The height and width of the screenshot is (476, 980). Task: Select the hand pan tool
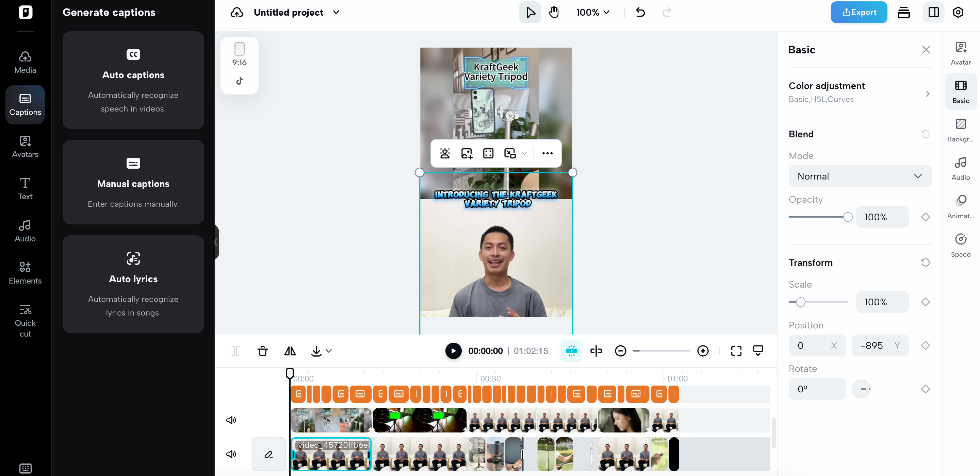click(554, 13)
